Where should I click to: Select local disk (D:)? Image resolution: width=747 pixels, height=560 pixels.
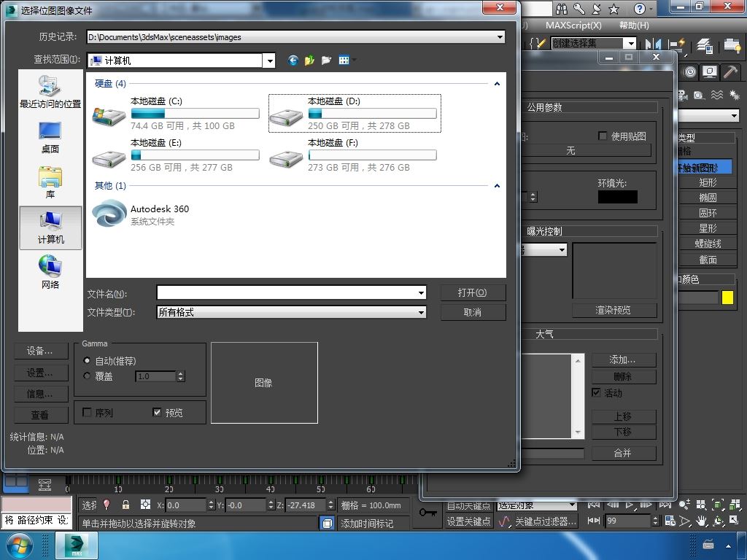point(355,113)
